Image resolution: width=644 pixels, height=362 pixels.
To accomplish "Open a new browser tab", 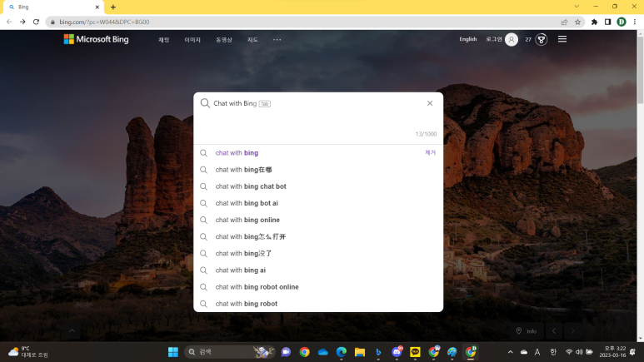I will tap(113, 7).
